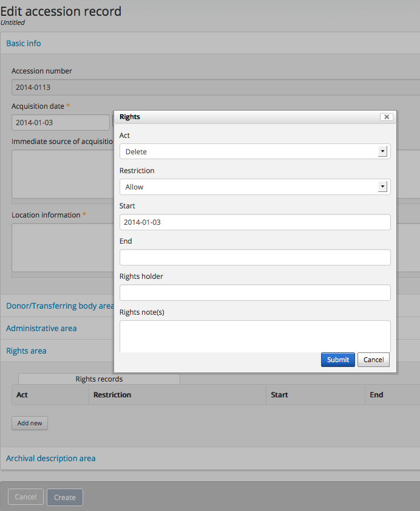Focus the Rights holder text field

click(255, 293)
